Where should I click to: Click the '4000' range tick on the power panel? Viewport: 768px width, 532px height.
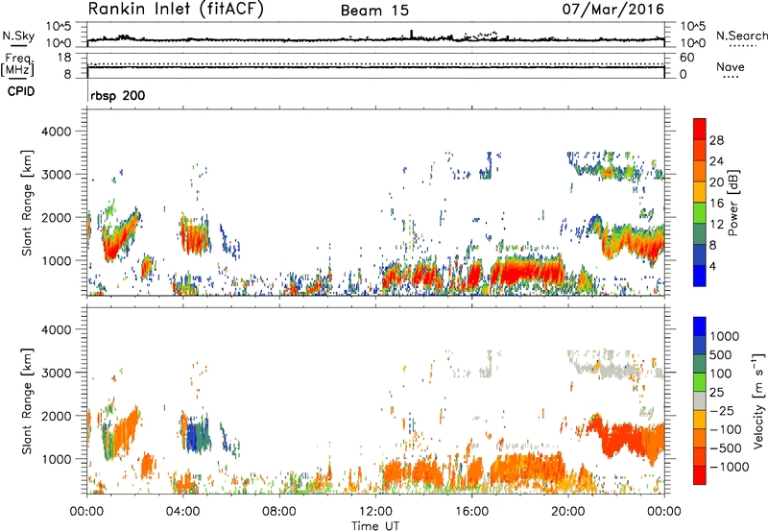pyautogui.click(x=56, y=132)
